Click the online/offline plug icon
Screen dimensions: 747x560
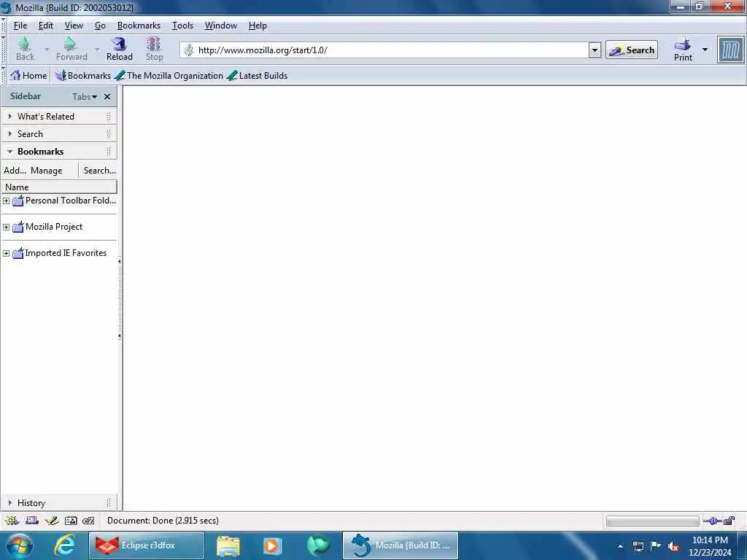tap(712, 521)
